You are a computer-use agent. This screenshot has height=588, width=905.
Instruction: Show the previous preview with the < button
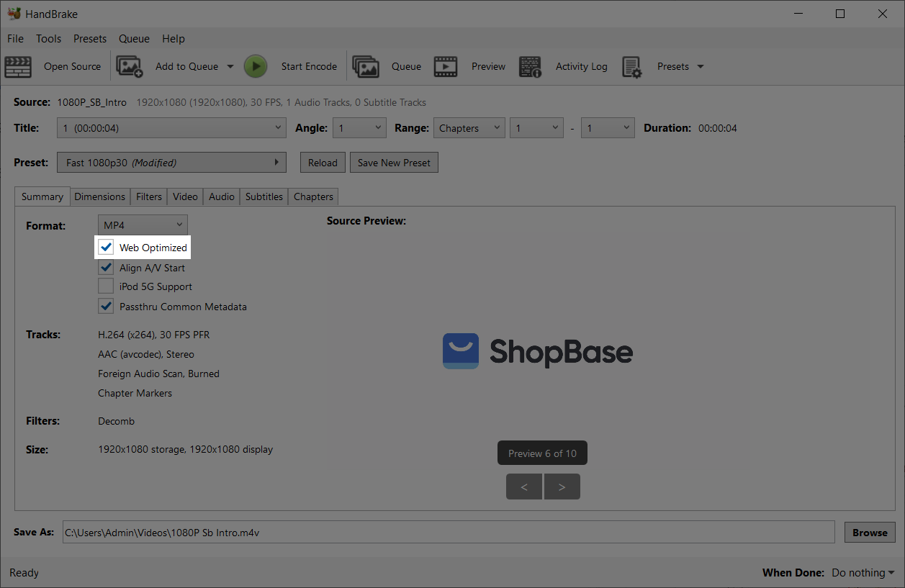[x=525, y=487]
